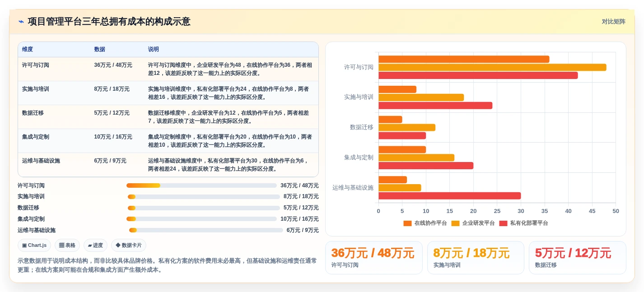This screenshot has width=644, height=292.
Task: Click the 运维与基础设施 chart axis label
Action: pyautogui.click(x=353, y=188)
